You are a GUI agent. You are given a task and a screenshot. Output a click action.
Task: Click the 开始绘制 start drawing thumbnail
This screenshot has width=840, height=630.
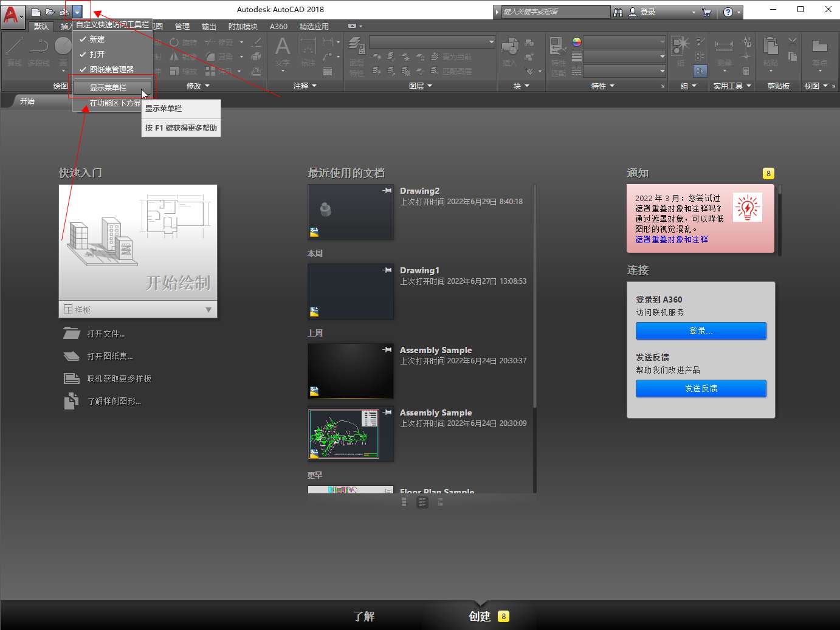point(138,243)
